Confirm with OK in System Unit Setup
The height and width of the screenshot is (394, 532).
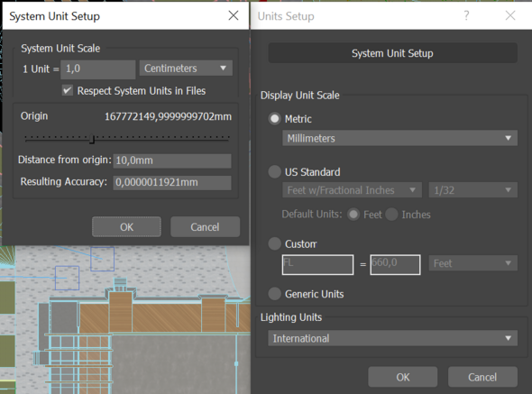click(x=126, y=226)
